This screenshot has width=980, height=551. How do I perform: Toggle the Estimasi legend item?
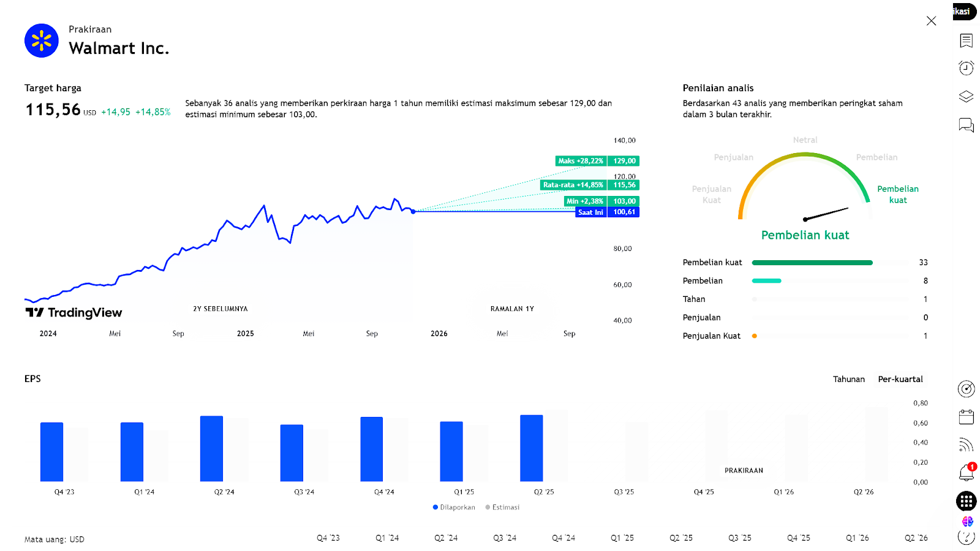coord(502,508)
